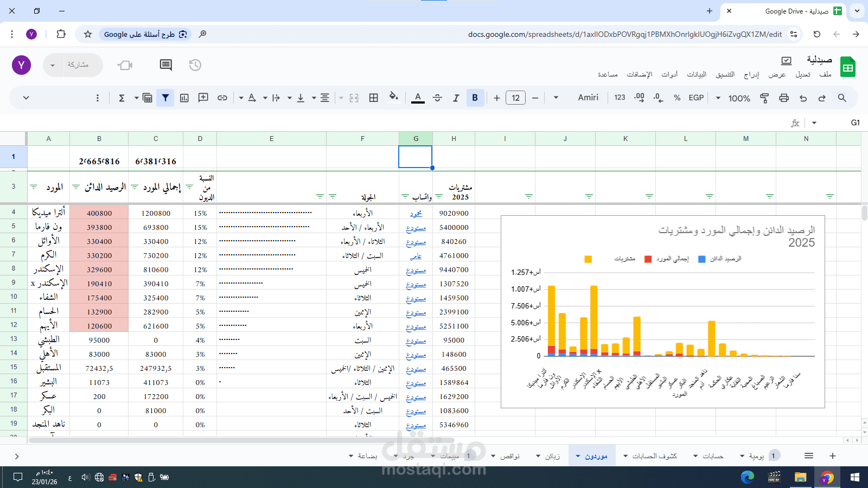The width and height of the screenshot is (868, 488).
Task: Open the Windows Start menu
Action: pyautogui.click(x=855, y=477)
